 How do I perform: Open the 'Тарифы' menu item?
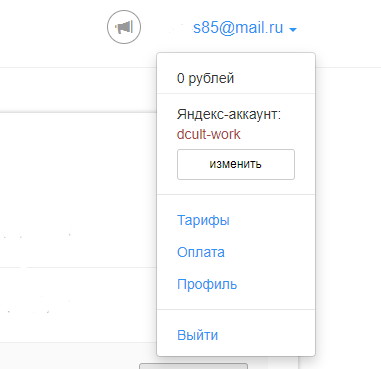point(203,220)
